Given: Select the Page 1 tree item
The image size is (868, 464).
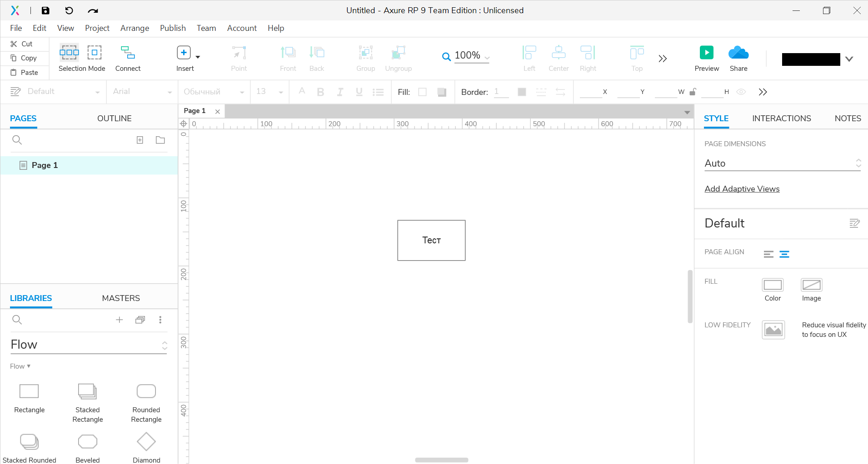Looking at the screenshot, I should point(89,165).
